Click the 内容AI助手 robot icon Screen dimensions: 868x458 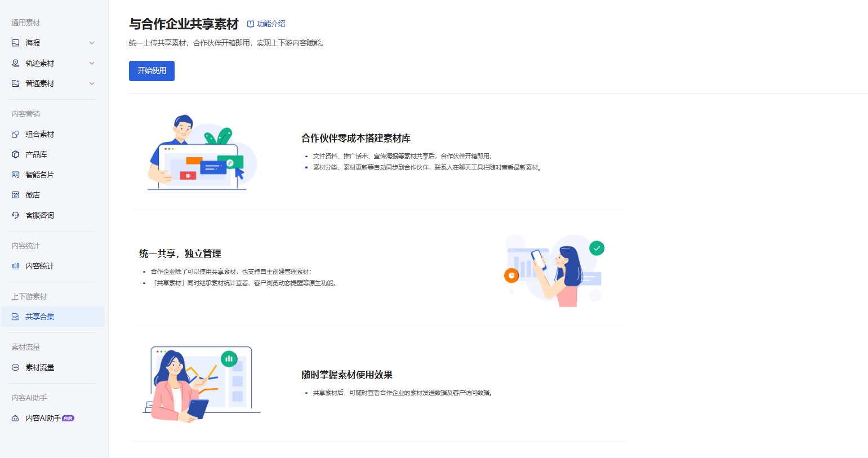[x=16, y=418]
